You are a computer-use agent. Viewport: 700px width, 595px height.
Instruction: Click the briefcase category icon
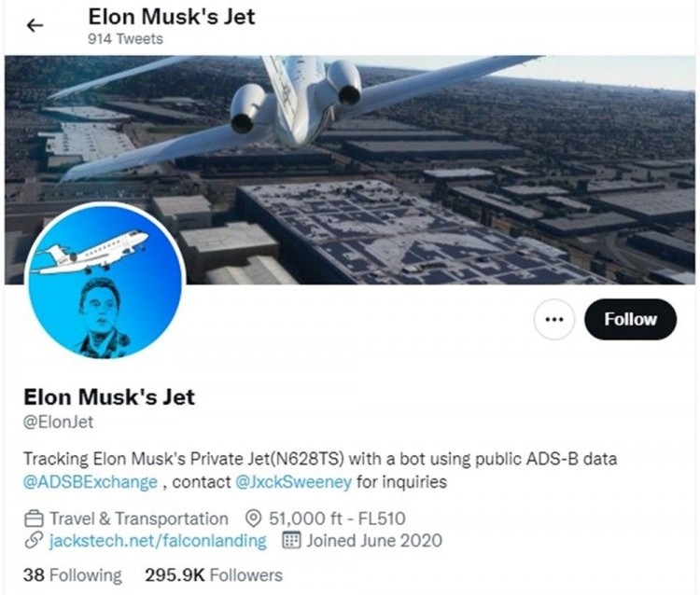[x=35, y=519]
